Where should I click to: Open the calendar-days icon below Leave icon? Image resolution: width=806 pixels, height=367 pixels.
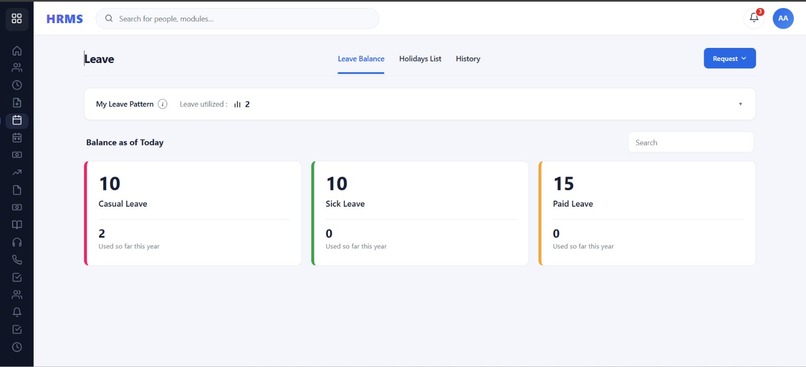tap(17, 137)
